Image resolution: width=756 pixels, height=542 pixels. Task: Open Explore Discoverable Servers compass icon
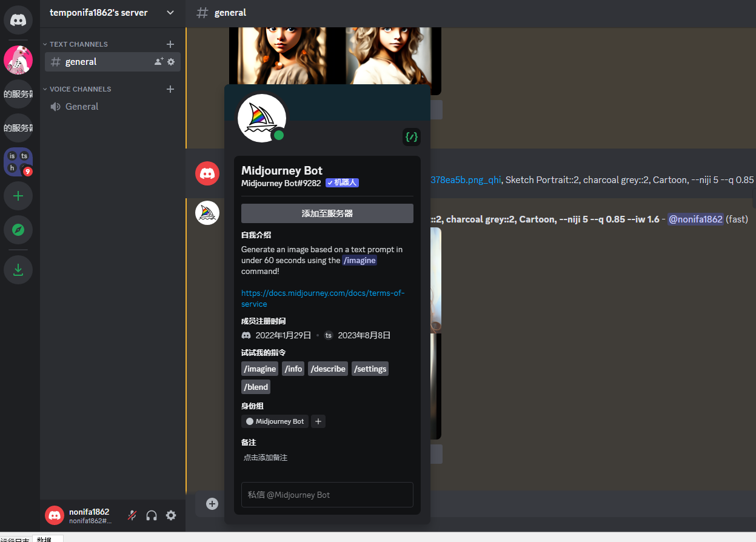(18, 230)
